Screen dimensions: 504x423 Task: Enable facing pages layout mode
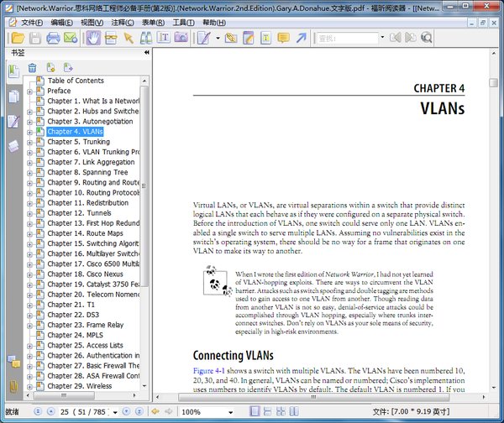click(294, 411)
